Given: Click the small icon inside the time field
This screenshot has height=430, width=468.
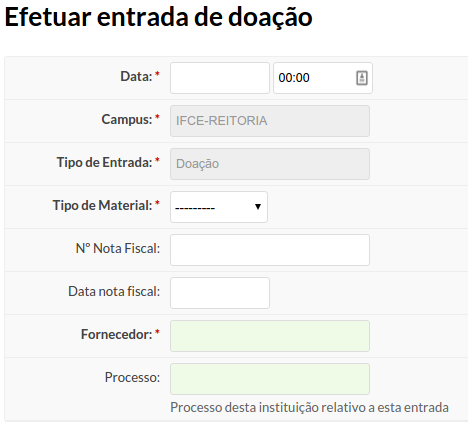Looking at the screenshot, I should 362,78.
